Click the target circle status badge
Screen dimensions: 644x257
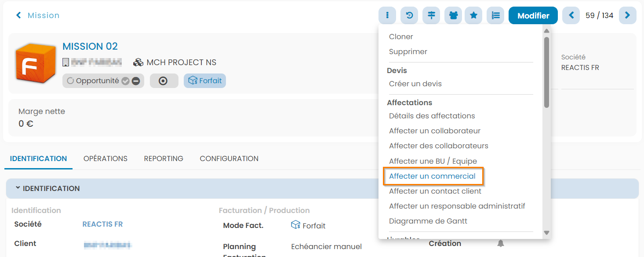click(164, 81)
